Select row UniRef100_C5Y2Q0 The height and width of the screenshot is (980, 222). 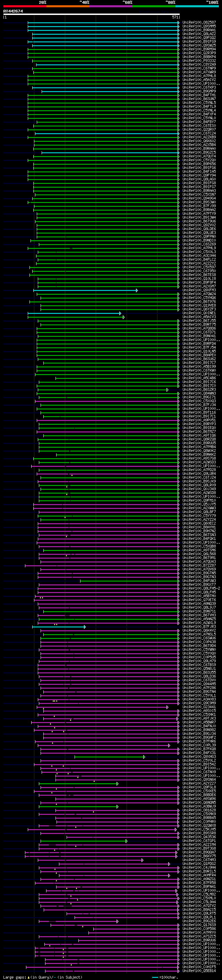199,160
